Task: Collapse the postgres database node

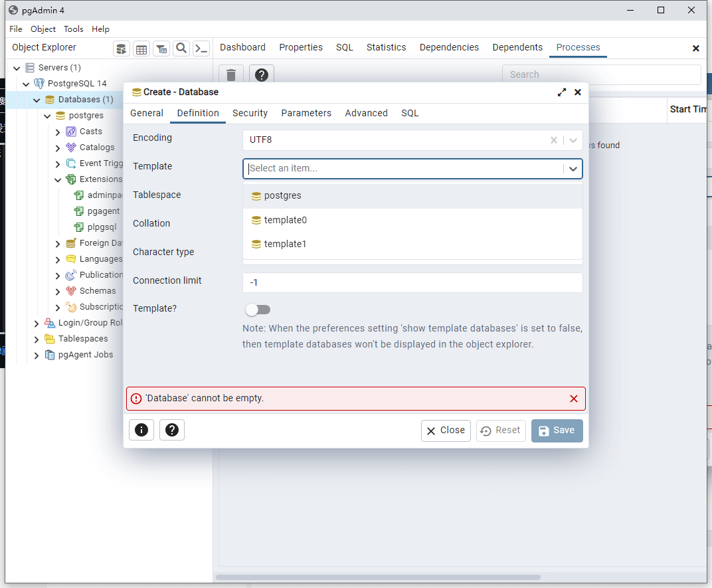Action: click(47, 116)
